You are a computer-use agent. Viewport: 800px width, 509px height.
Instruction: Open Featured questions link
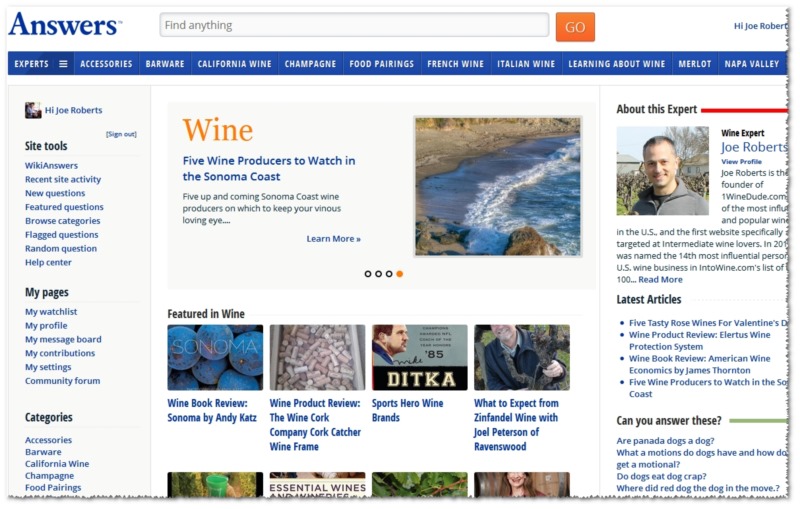coord(64,207)
